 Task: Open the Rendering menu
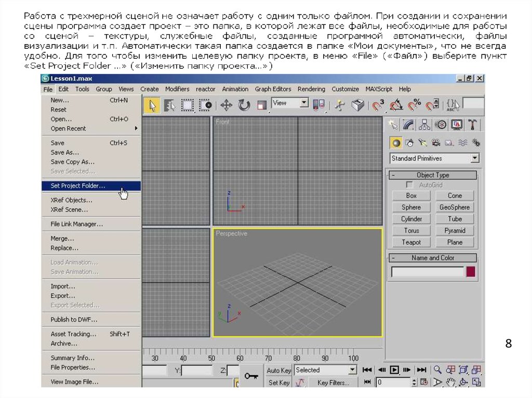(x=311, y=89)
